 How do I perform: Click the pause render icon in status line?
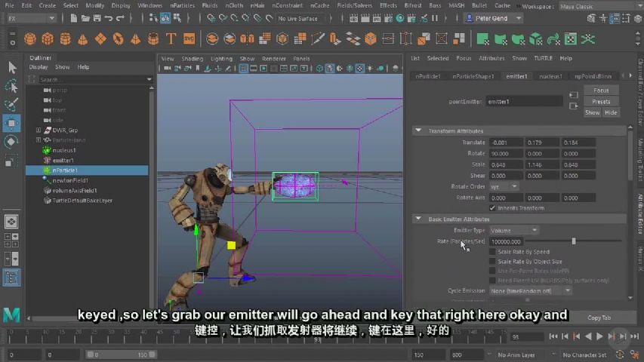(x=435, y=18)
